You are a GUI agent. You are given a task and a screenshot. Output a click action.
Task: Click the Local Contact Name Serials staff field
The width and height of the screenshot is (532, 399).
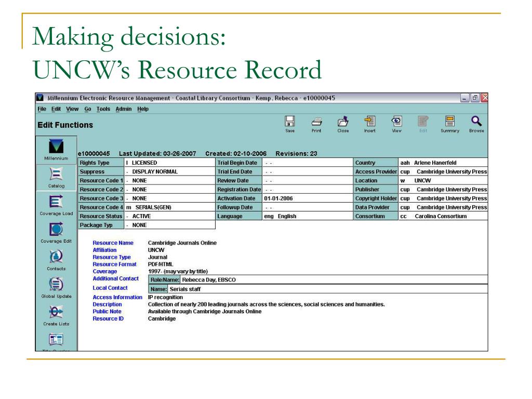click(x=328, y=289)
